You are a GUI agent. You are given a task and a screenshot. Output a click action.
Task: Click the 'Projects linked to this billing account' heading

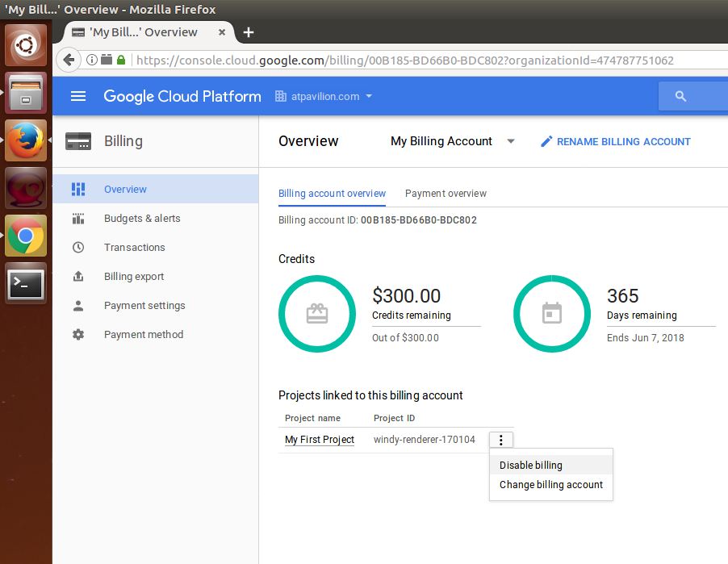370,395
